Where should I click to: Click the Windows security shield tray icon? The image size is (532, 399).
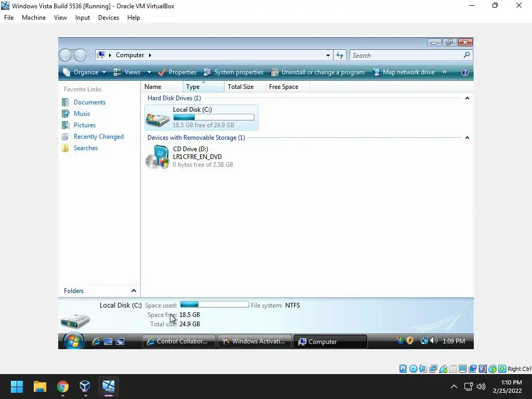[410, 341]
